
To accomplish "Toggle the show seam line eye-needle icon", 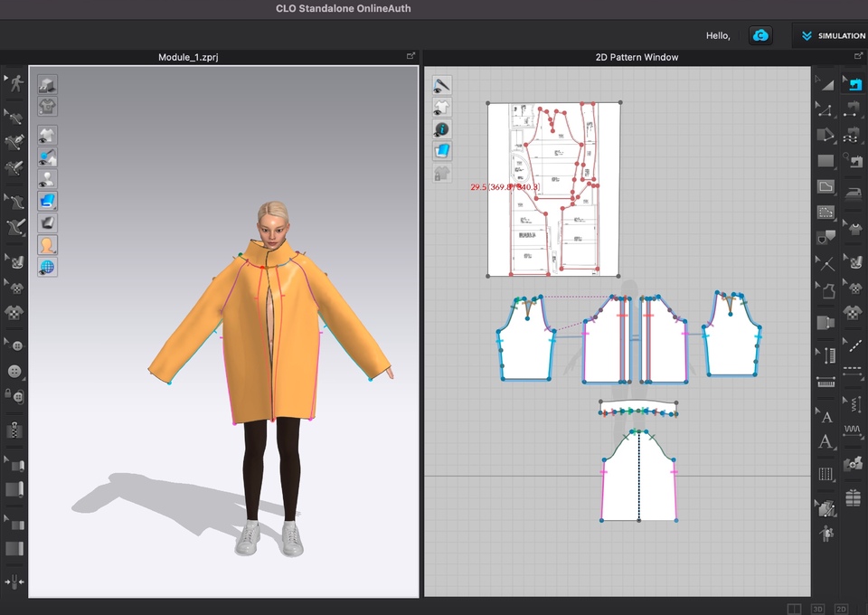I will tap(442, 85).
